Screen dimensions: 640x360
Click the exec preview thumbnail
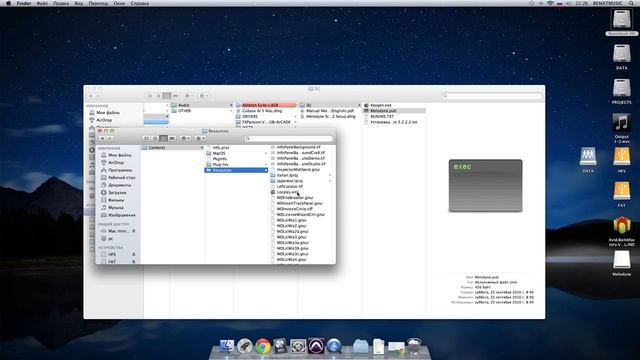tap(485, 186)
